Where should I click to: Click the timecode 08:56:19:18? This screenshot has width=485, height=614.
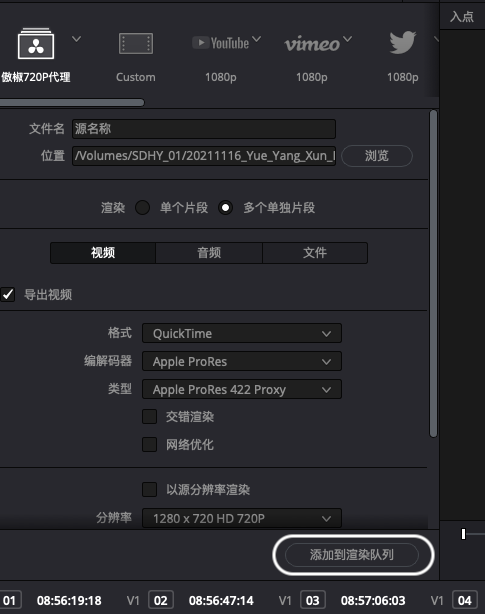click(x=69, y=600)
